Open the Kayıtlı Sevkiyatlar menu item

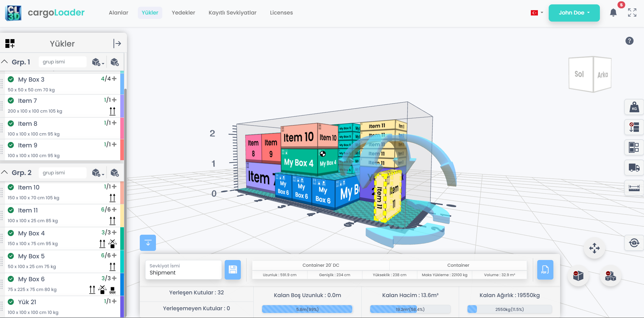(232, 12)
